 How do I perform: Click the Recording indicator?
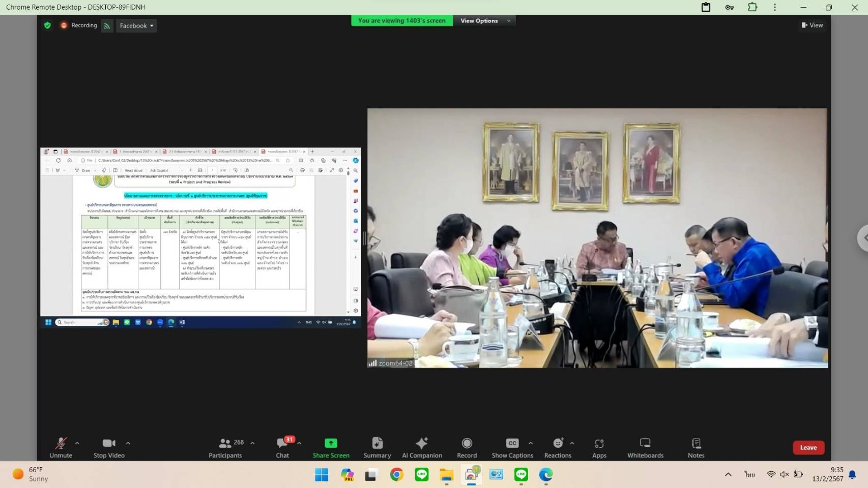coord(79,25)
